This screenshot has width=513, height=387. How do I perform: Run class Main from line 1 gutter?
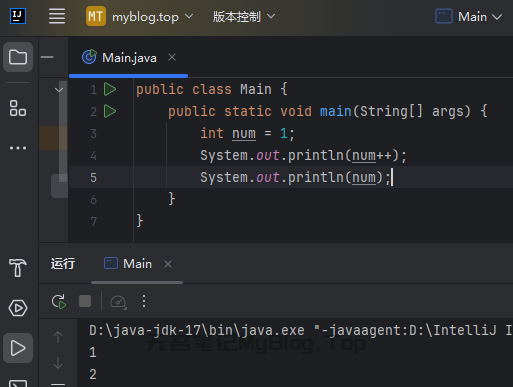(110, 89)
